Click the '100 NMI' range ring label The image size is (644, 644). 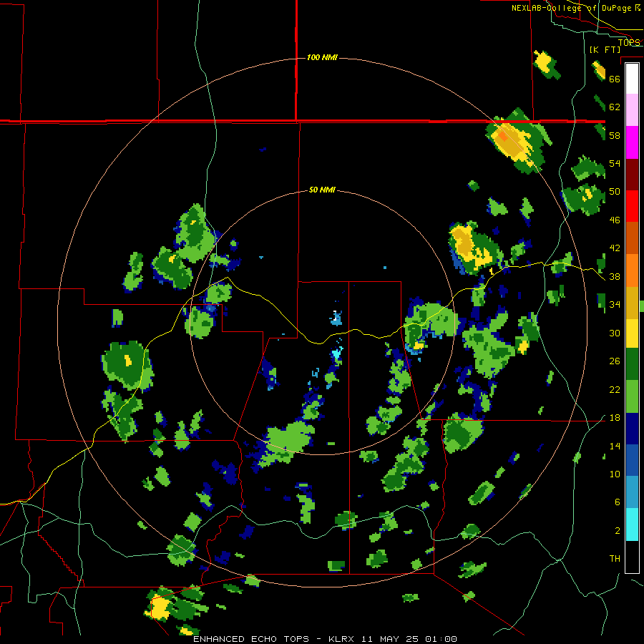coord(322,57)
